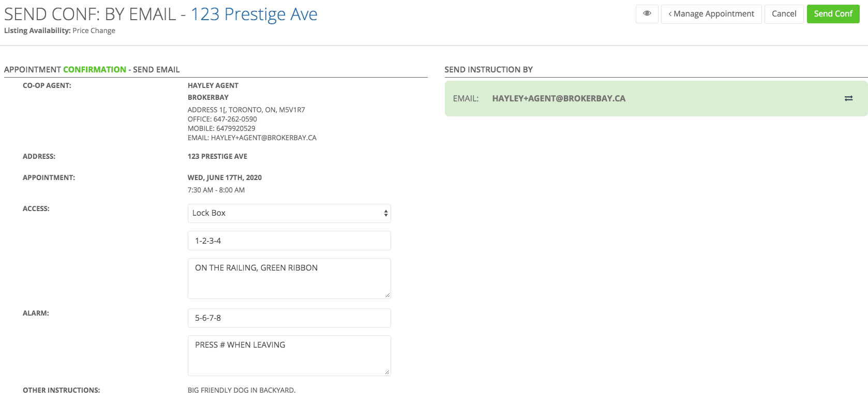Edit the lock box code 1-2-3-4 field
Viewport: 868px width, 402px height.
[289, 241]
